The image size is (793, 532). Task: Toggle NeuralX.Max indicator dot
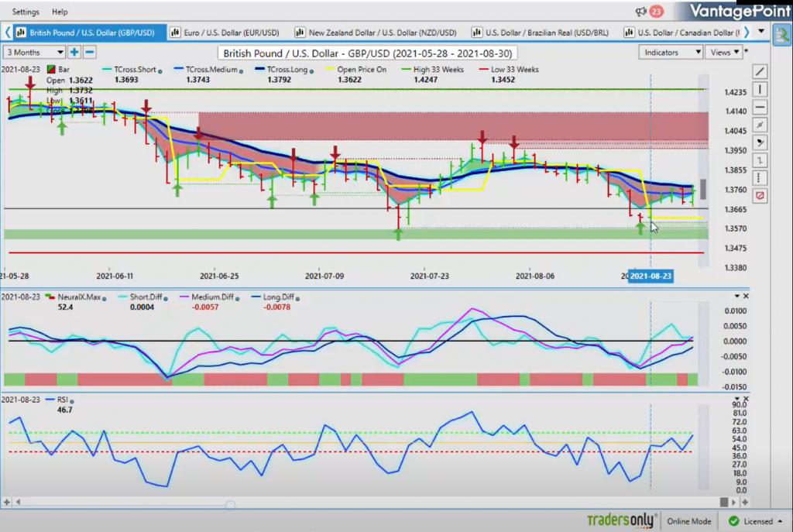[x=105, y=299]
